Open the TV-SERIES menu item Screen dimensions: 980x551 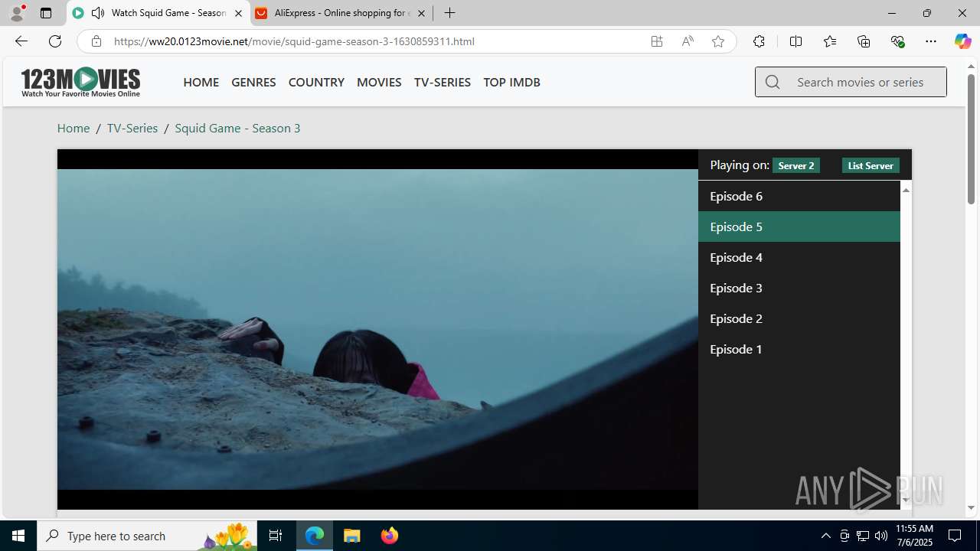tap(443, 82)
